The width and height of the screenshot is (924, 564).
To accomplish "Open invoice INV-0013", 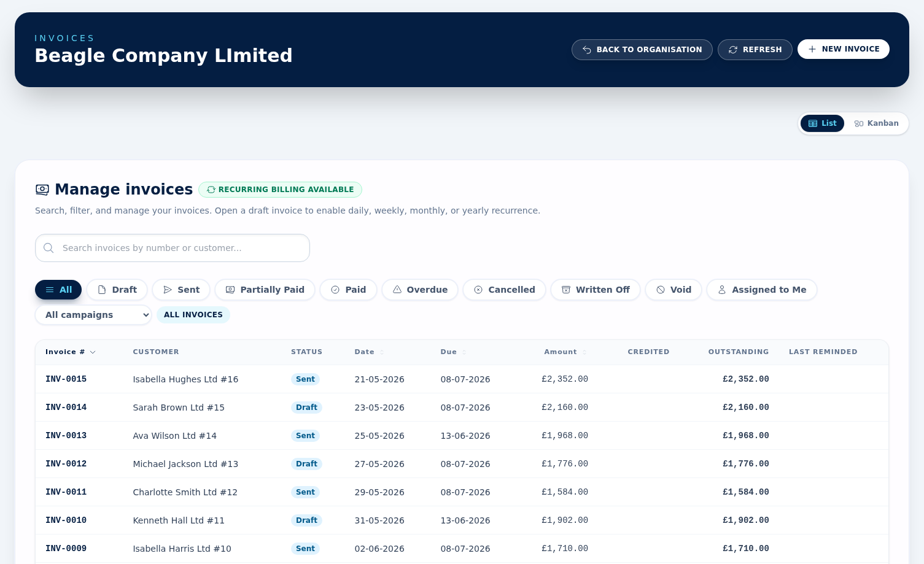I will (66, 436).
